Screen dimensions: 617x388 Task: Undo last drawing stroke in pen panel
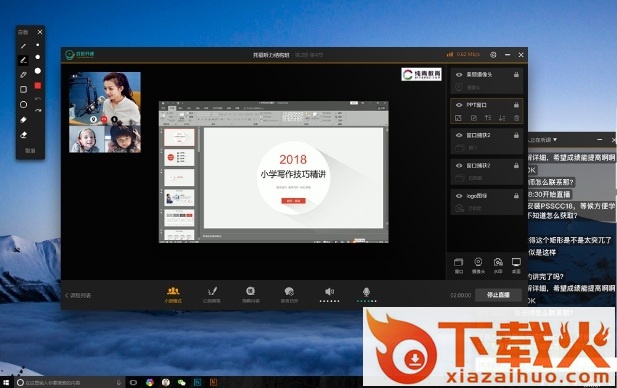pos(38,98)
